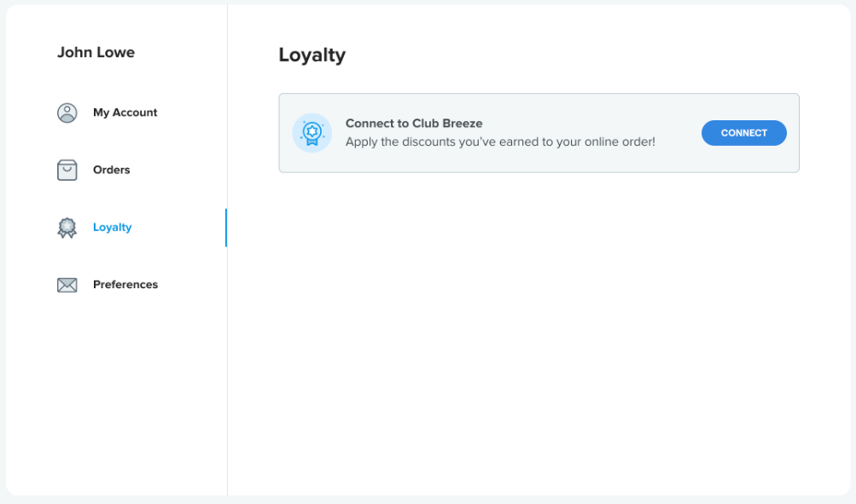Image resolution: width=856 pixels, height=504 pixels.
Task: Click the Loyalty ribbon badge icon in sidebar
Action: (67, 228)
